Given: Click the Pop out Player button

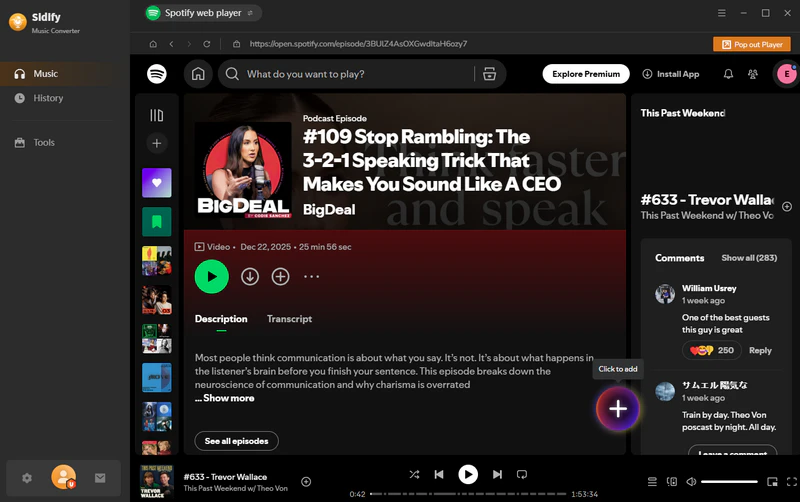Looking at the screenshot, I should tap(752, 44).
